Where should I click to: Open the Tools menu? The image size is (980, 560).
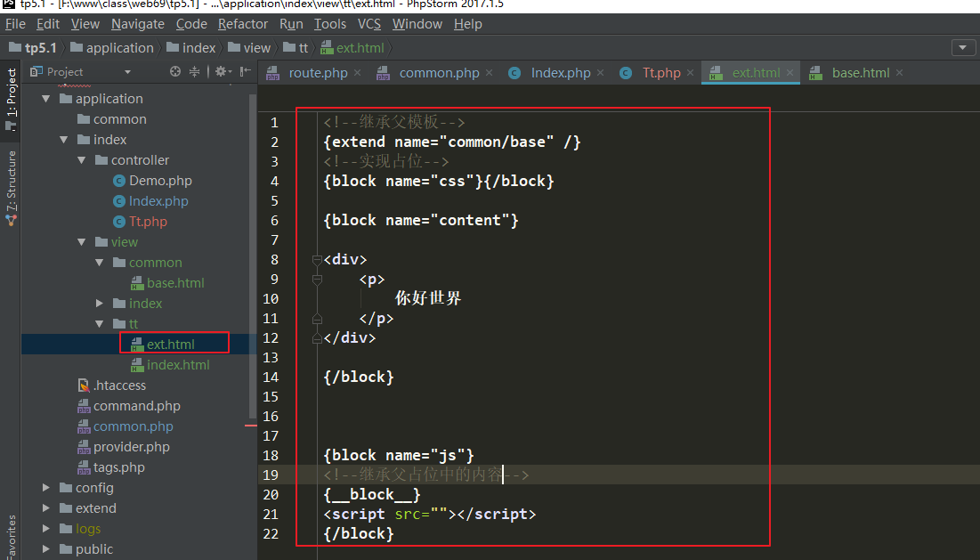click(330, 24)
